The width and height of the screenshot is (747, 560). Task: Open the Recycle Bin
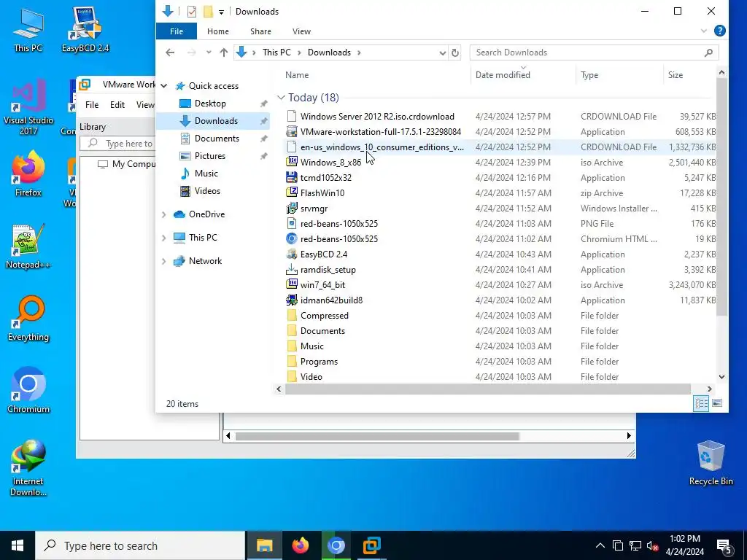click(x=711, y=463)
